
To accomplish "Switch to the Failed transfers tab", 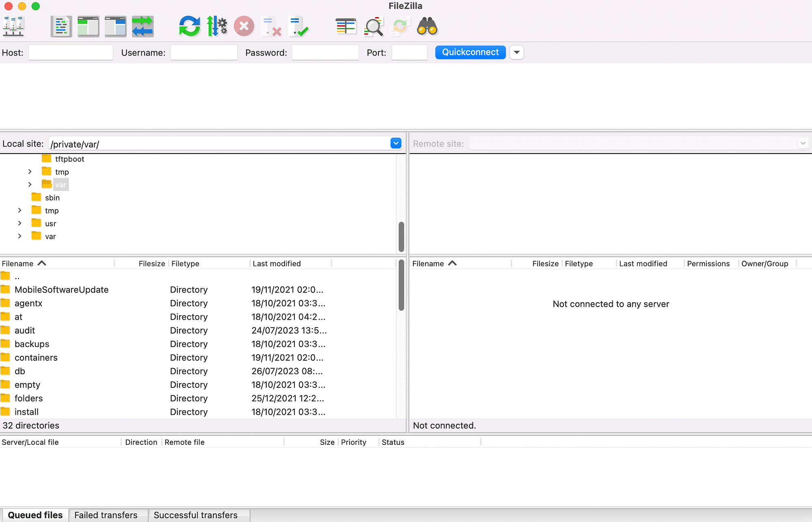I will (106, 515).
